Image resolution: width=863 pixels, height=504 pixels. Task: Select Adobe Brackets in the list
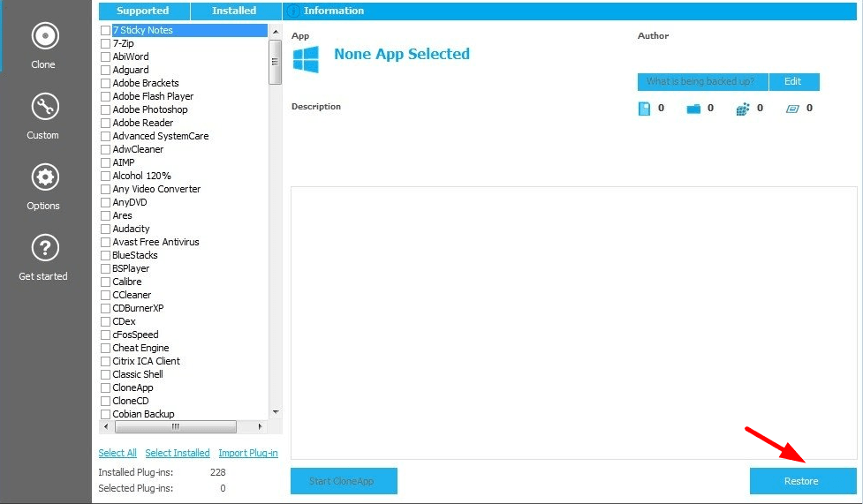pos(146,83)
